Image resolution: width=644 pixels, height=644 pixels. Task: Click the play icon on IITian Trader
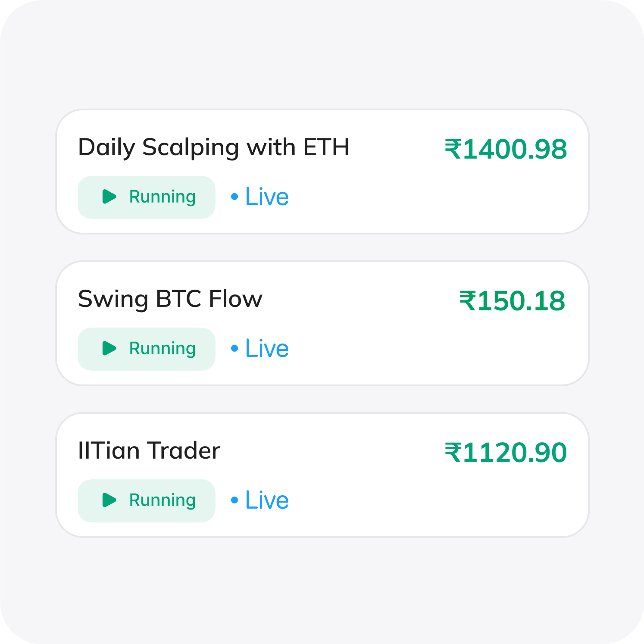pos(109,500)
